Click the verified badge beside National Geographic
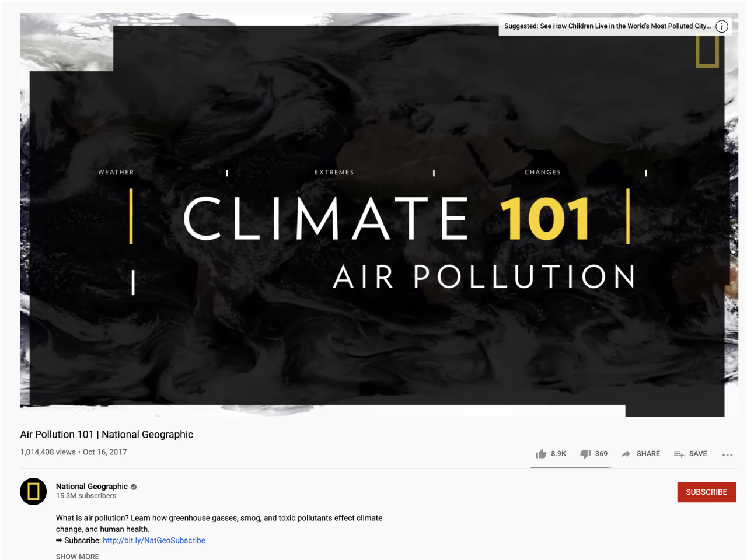Image resolution: width=747 pixels, height=560 pixels. click(x=134, y=487)
